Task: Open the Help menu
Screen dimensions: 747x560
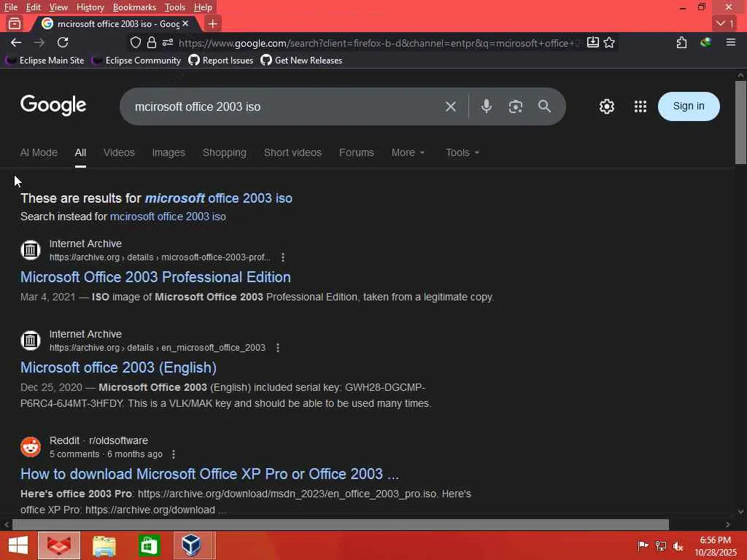Action: coord(203,7)
